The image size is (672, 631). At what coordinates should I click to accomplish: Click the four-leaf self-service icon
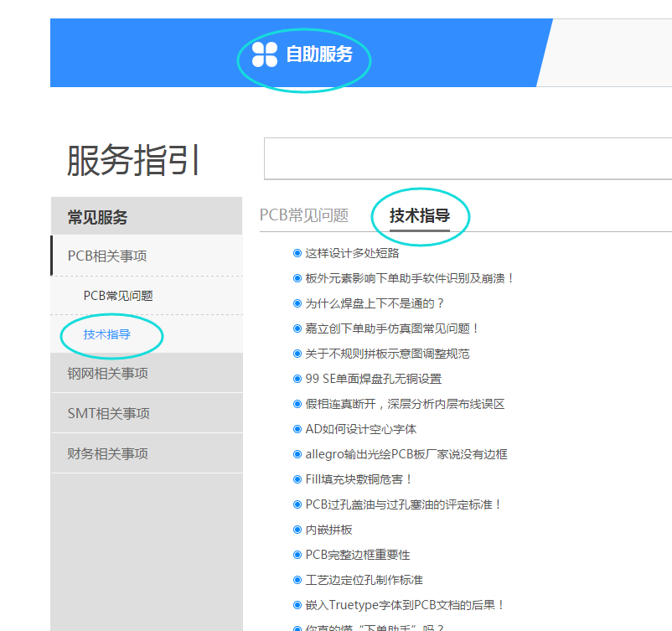point(264,54)
